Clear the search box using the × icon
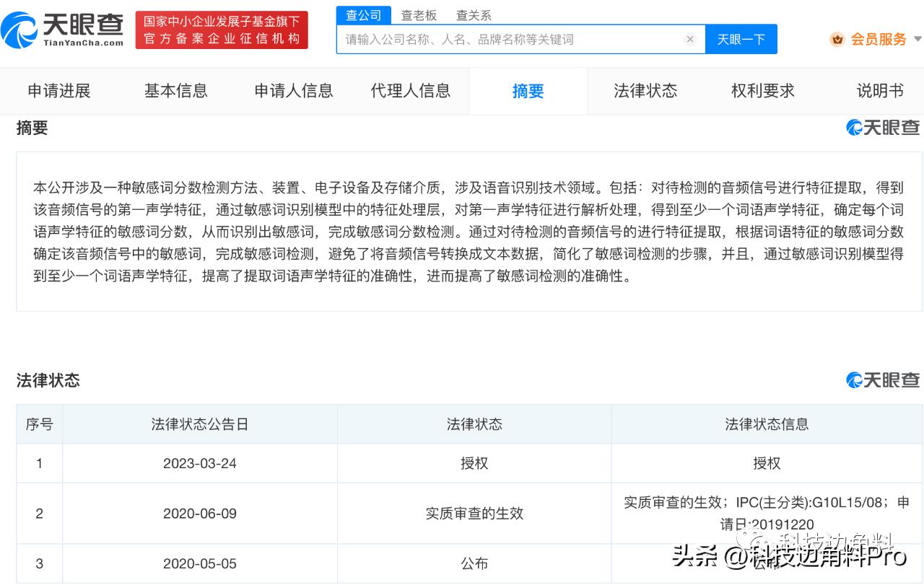924x585 pixels. pyautogui.click(x=690, y=39)
